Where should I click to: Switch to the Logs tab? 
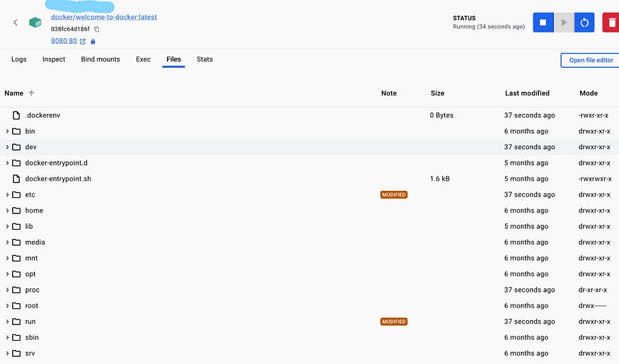tap(19, 59)
